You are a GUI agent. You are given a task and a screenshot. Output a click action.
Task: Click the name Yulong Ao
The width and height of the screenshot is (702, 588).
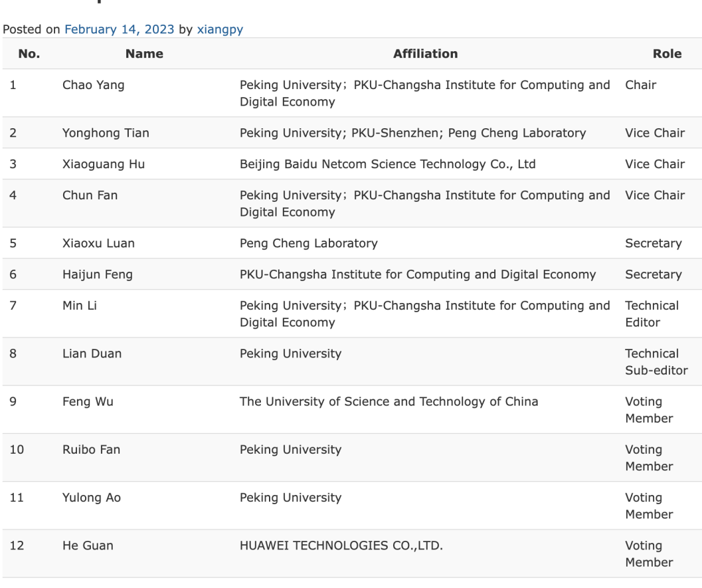[x=92, y=497]
